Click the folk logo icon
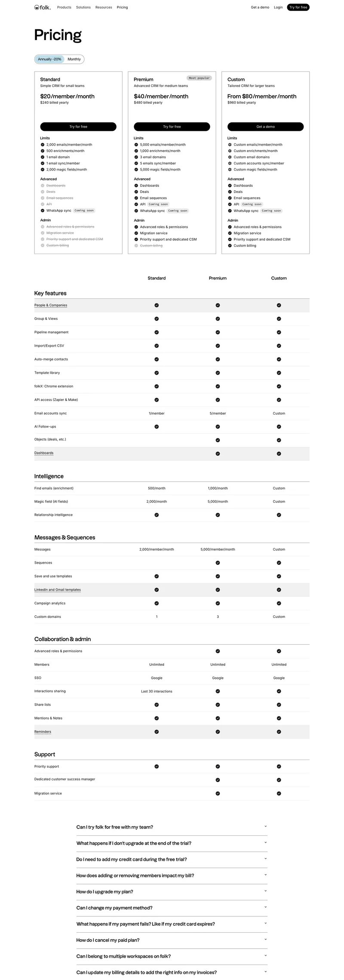This screenshot has width=344, height=980. [37, 7]
